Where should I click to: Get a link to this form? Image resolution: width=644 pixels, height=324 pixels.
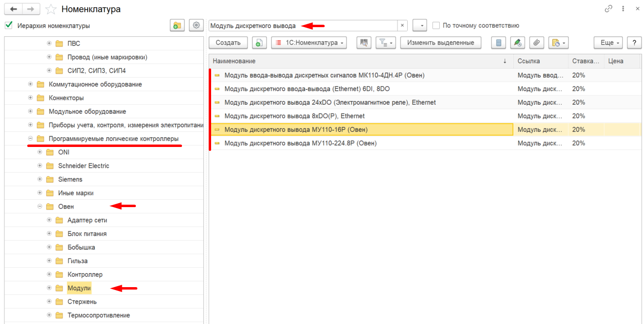coord(608,9)
